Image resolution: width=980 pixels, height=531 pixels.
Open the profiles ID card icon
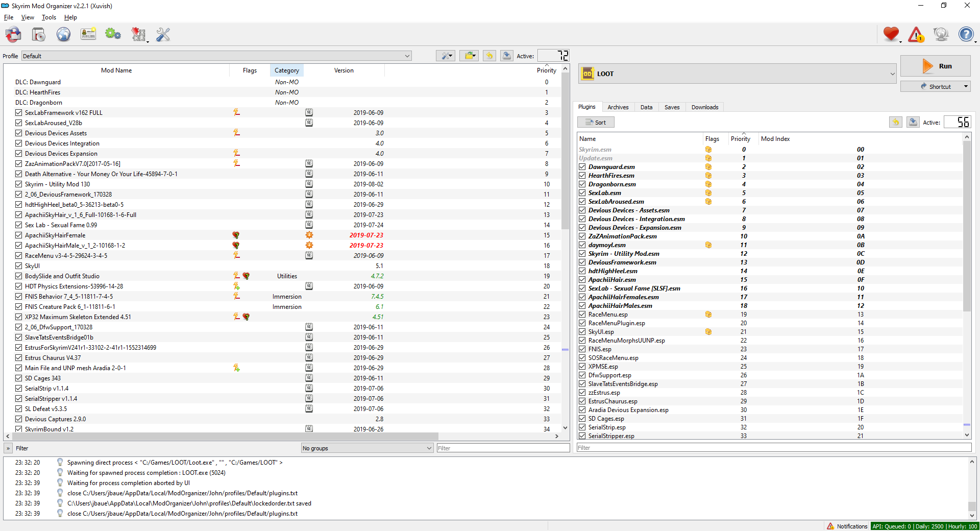[x=88, y=35]
